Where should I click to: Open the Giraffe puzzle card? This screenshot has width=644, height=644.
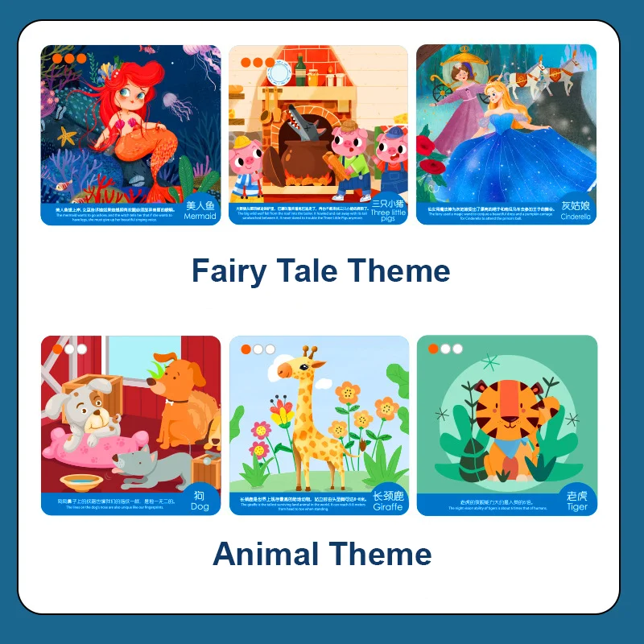[x=319, y=425]
